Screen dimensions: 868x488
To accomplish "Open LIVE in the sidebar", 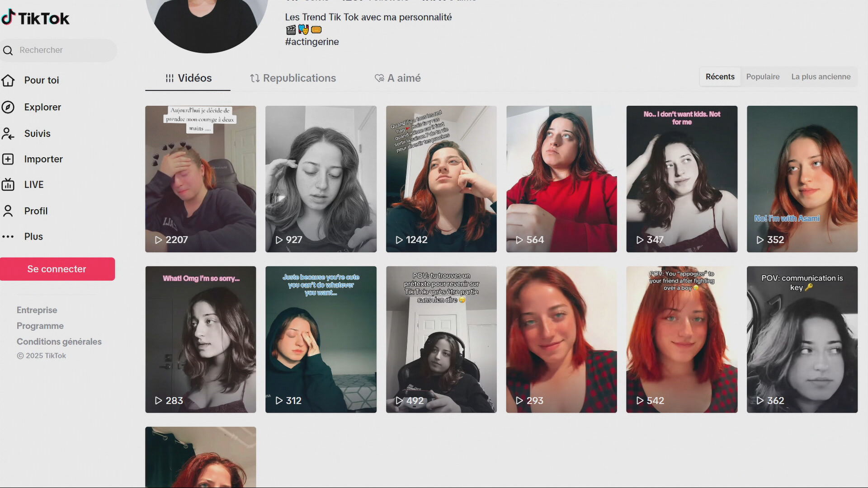I will (34, 184).
